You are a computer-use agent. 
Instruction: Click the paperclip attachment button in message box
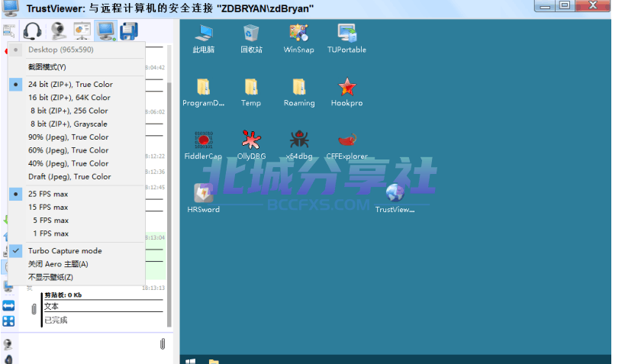(163, 344)
